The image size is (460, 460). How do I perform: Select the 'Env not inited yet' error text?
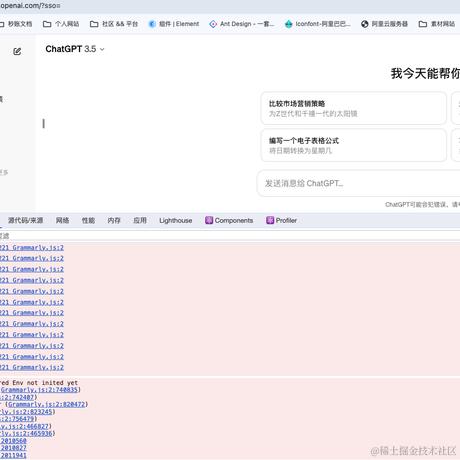click(x=45, y=383)
